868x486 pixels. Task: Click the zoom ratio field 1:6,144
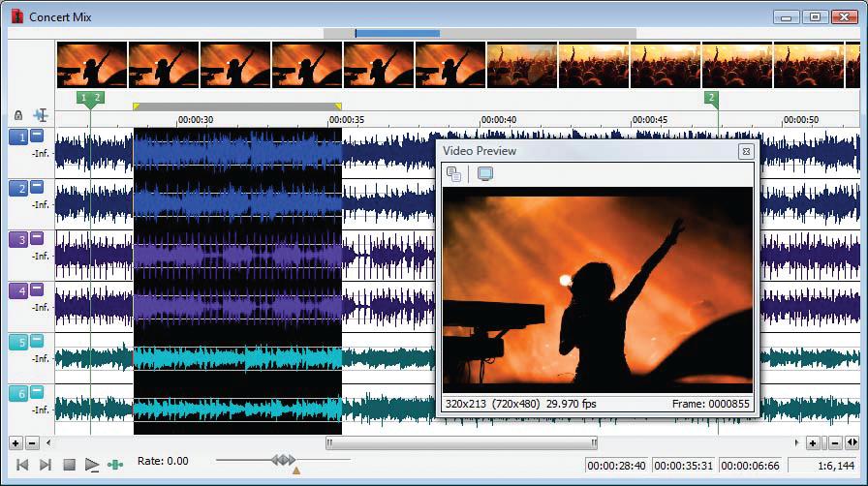point(823,466)
